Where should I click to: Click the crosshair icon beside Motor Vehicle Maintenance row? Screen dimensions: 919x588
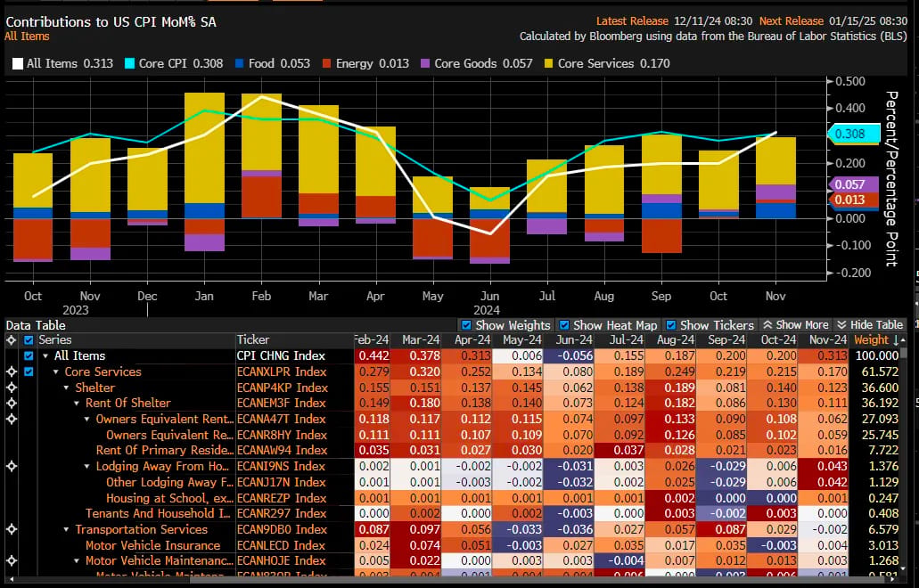pos(11,561)
